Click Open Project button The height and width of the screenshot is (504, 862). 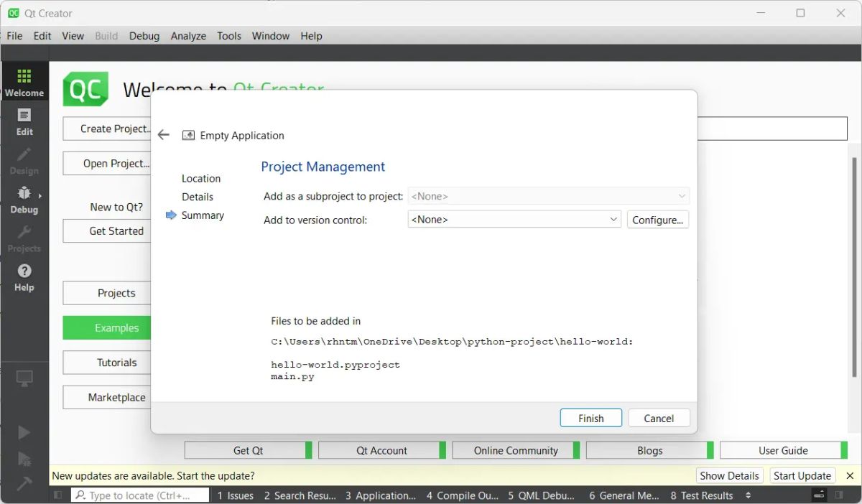point(108,163)
